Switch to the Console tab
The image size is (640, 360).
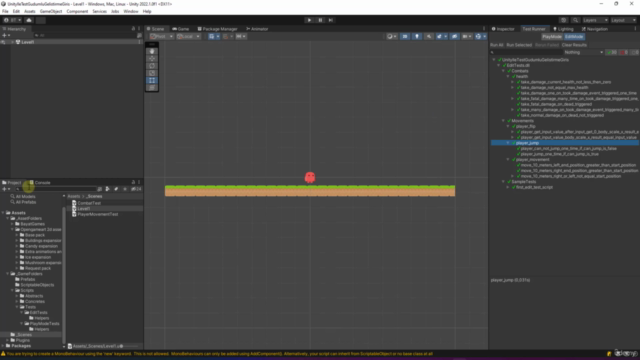pos(40,182)
